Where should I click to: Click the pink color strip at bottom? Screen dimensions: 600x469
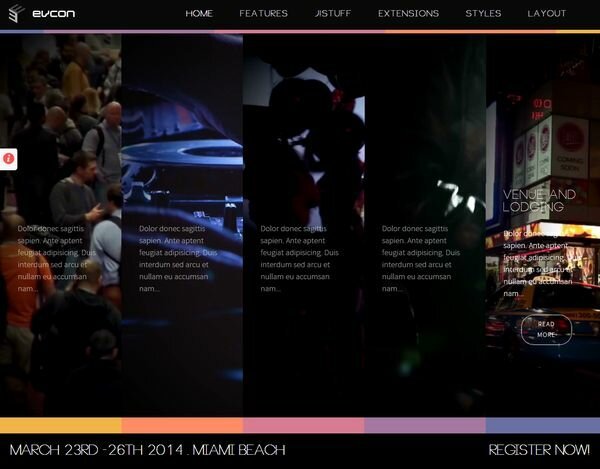[303, 425]
